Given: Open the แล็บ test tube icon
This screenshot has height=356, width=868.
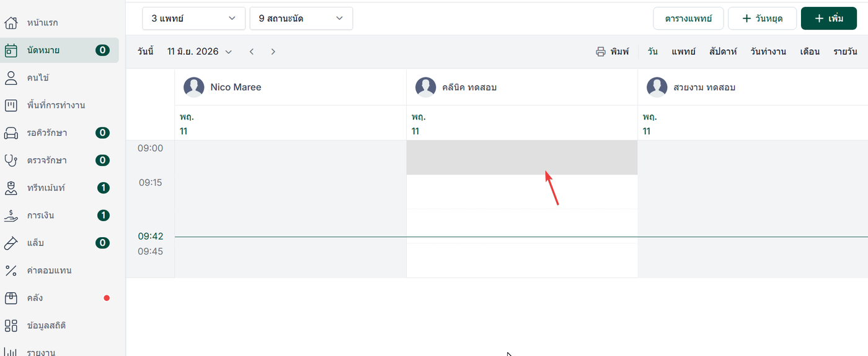Looking at the screenshot, I should tap(11, 243).
